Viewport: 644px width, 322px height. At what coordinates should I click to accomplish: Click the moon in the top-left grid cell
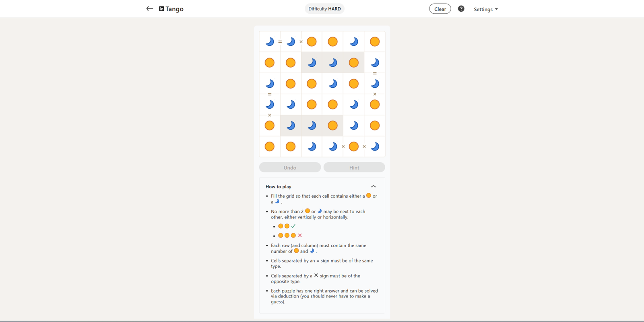[x=270, y=41]
